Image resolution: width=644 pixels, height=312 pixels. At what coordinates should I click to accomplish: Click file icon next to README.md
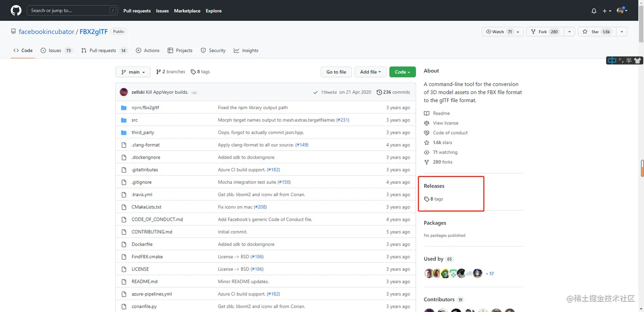(124, 282)
